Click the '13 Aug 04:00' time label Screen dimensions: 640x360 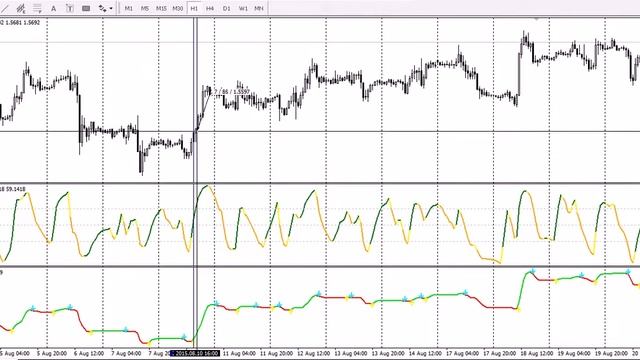pyautogui.click(x=351, y=353)
